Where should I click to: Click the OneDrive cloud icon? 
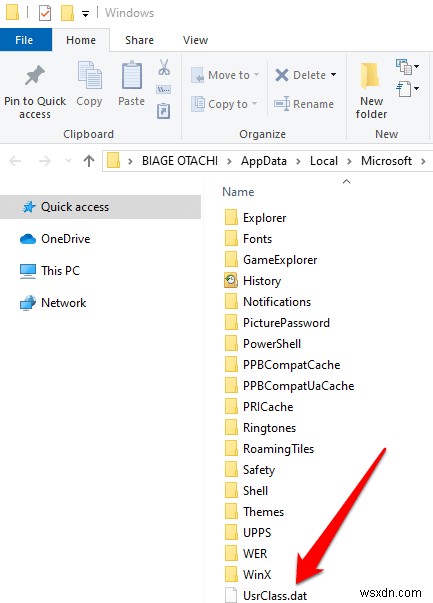[28, 239]
